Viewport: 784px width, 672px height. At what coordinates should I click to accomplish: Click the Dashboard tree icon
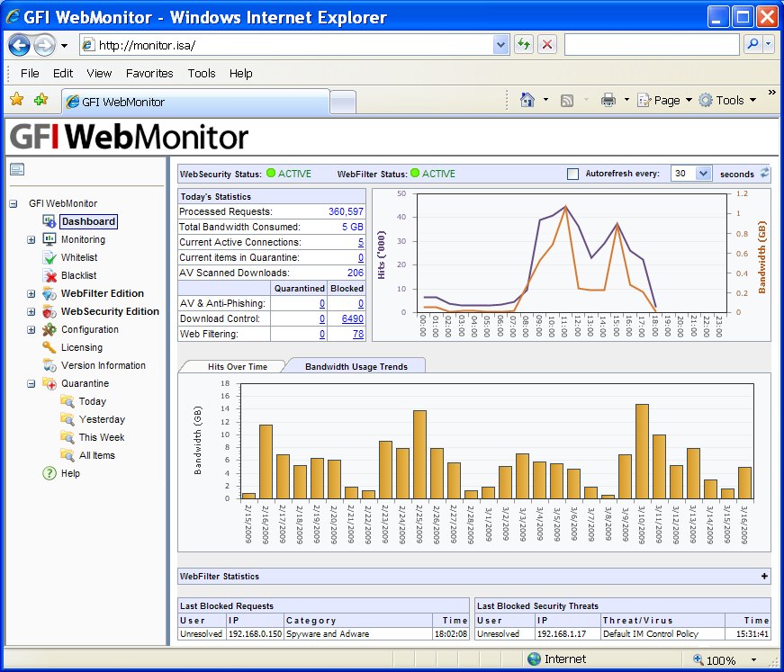tap(49, 221)
